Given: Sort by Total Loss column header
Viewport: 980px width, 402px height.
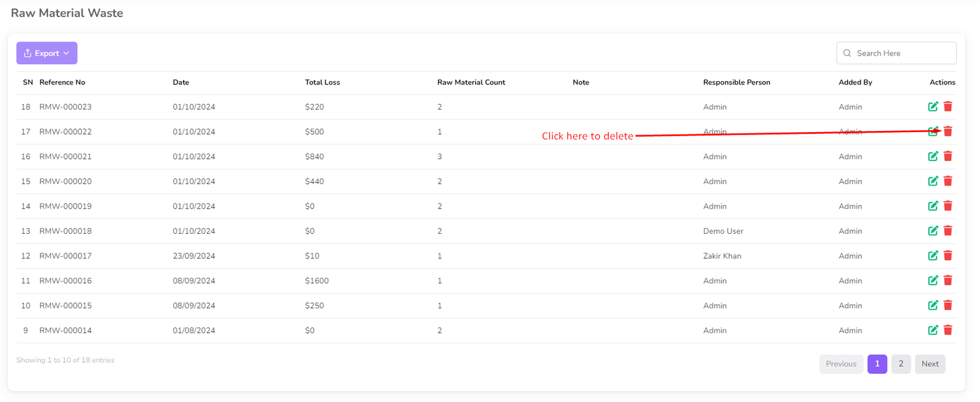Looking at the screenshot, I should (x=322, y=83).
